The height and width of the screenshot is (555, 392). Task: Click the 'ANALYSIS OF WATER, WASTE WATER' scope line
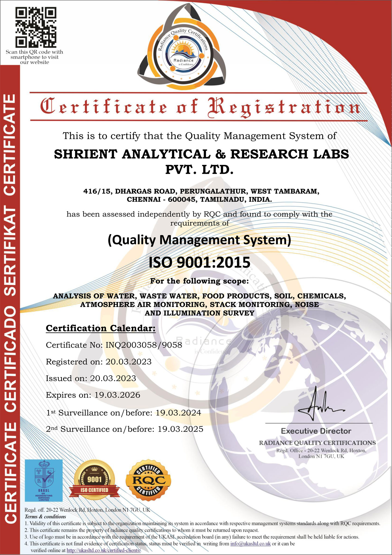pyautogui.click(x=199, y=296)
